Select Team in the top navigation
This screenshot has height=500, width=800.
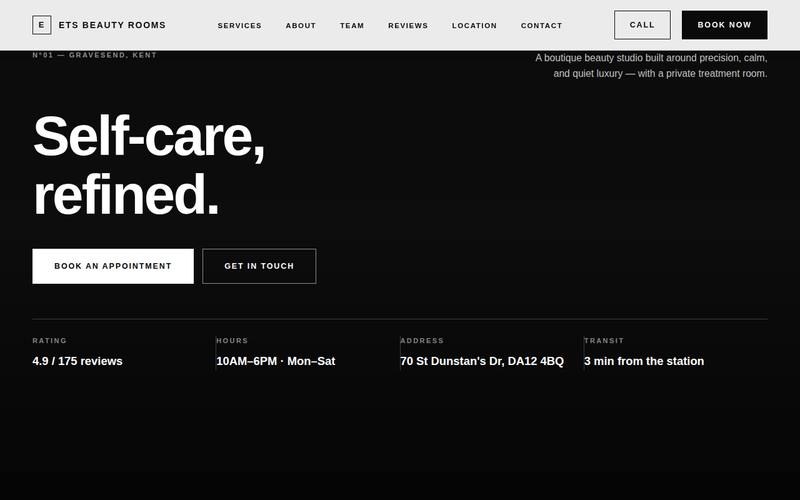[352, 26]
